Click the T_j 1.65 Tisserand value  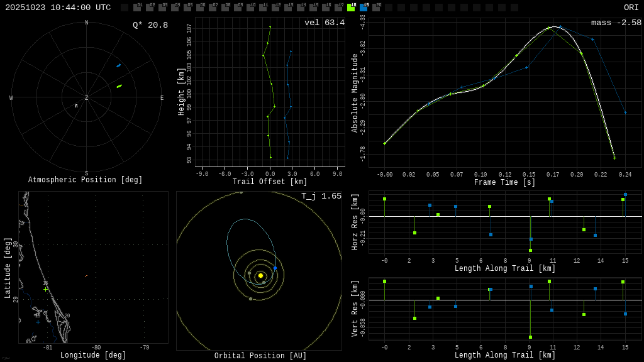[321, 196]
